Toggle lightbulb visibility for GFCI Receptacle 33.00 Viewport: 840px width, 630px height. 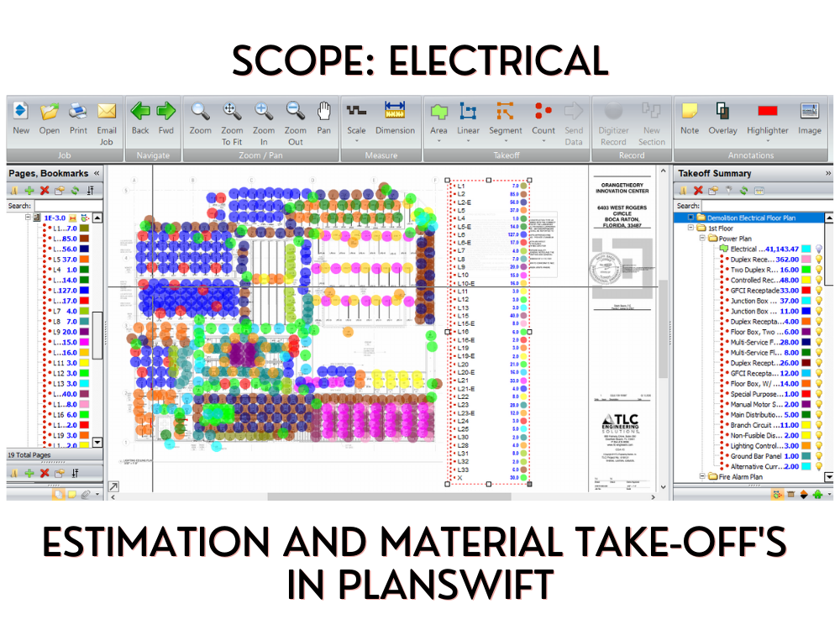[818, 291]
